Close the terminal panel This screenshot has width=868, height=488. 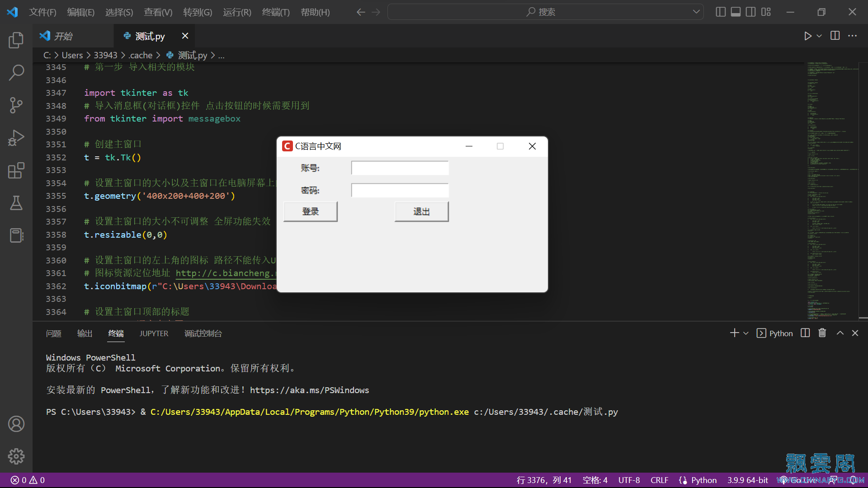point(855,333)
